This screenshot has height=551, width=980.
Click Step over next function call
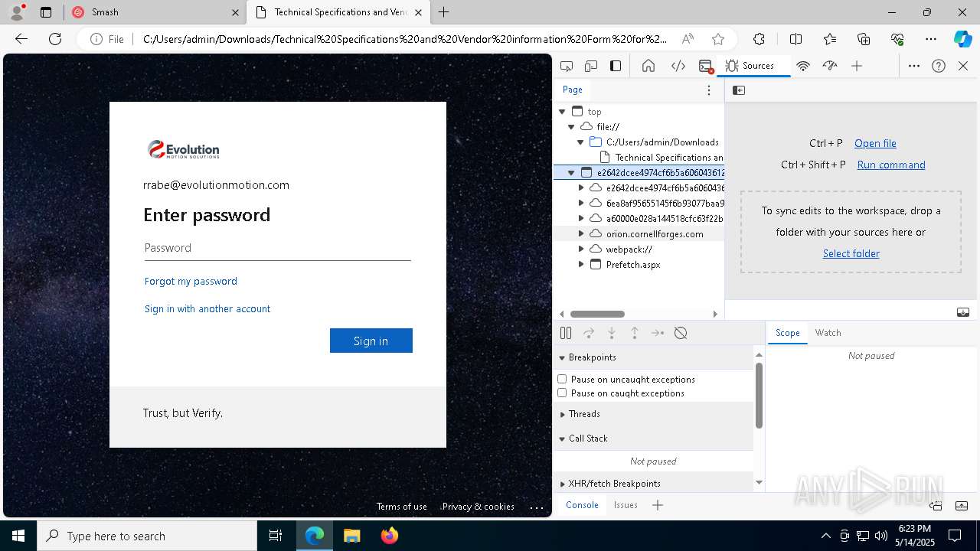coord(589,333)
